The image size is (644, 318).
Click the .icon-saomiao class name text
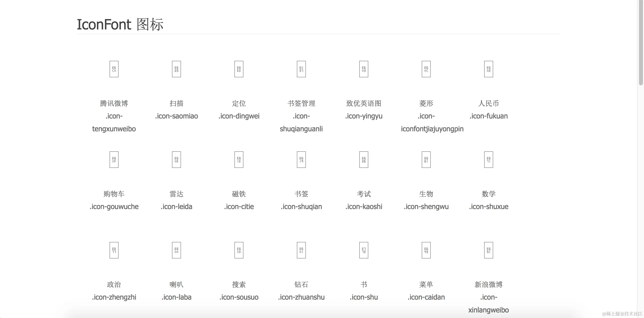pos(176,116)
